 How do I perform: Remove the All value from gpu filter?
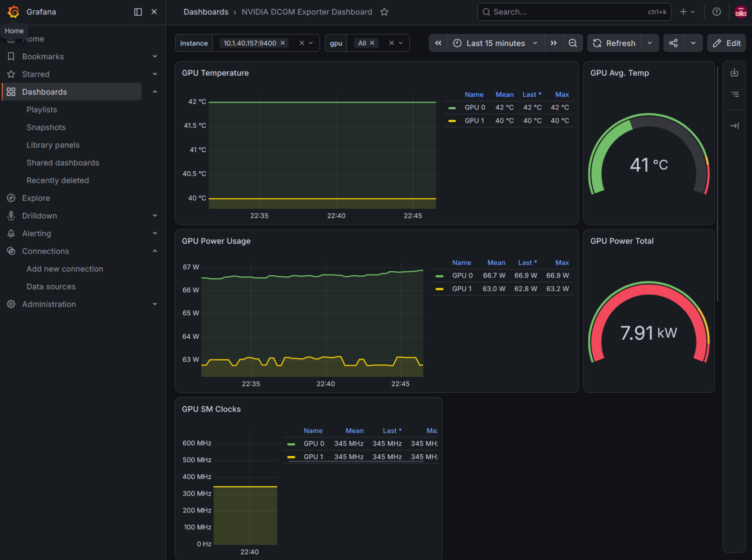(372, 43)
